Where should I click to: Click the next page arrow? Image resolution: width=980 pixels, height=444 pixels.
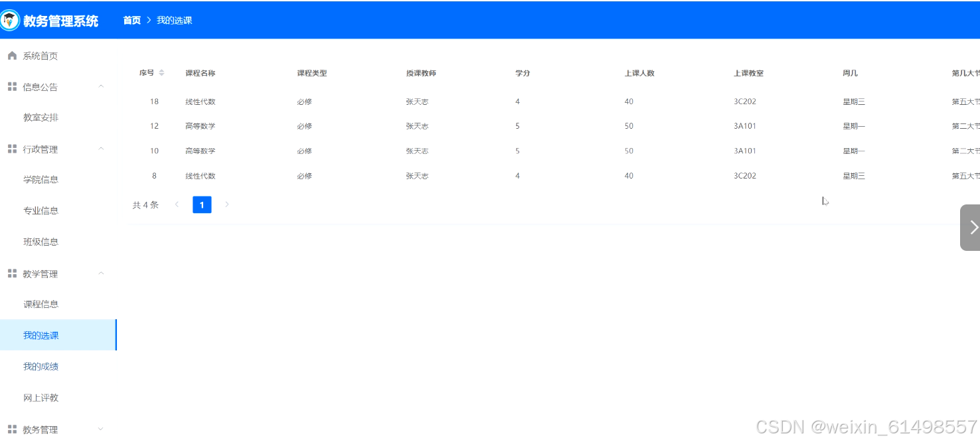coord(227,204)
